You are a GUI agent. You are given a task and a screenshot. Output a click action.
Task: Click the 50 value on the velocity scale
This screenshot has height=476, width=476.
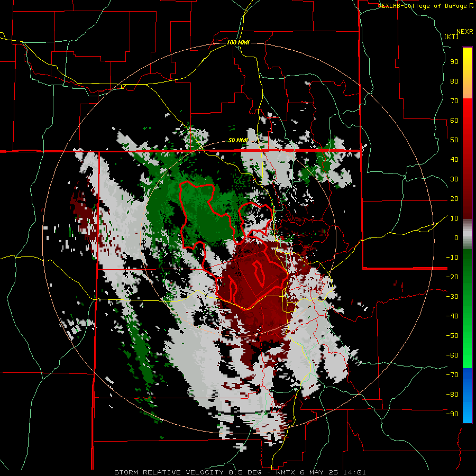point(454,140)
